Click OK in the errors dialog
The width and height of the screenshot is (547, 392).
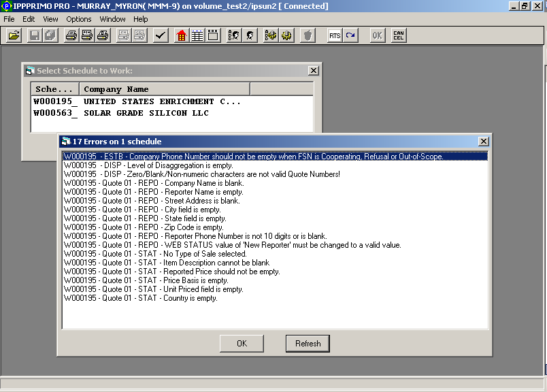[x=242, y=344]
